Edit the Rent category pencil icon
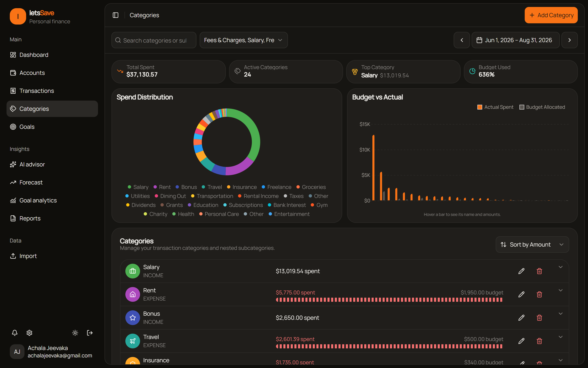 (521, 294)
